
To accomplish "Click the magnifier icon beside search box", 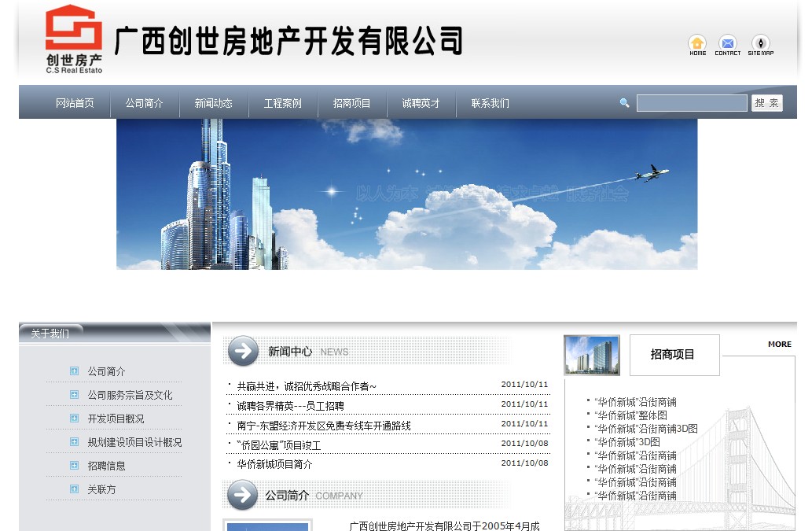I will 624,103.
